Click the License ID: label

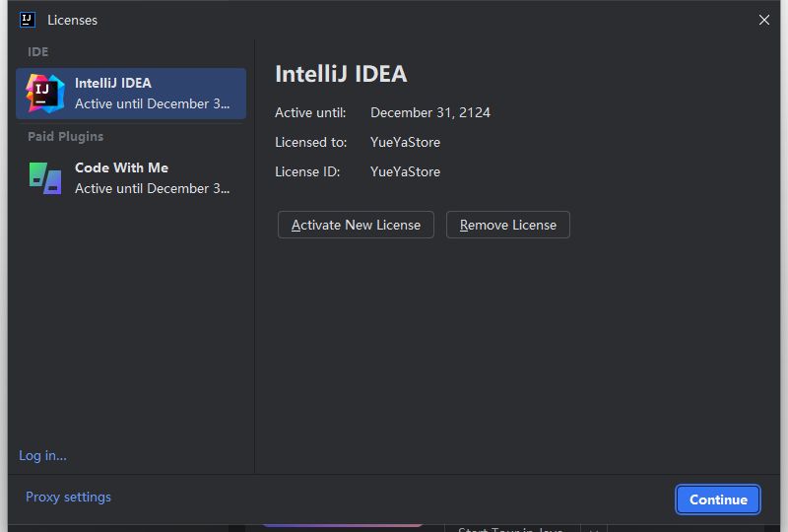[307, 172]
